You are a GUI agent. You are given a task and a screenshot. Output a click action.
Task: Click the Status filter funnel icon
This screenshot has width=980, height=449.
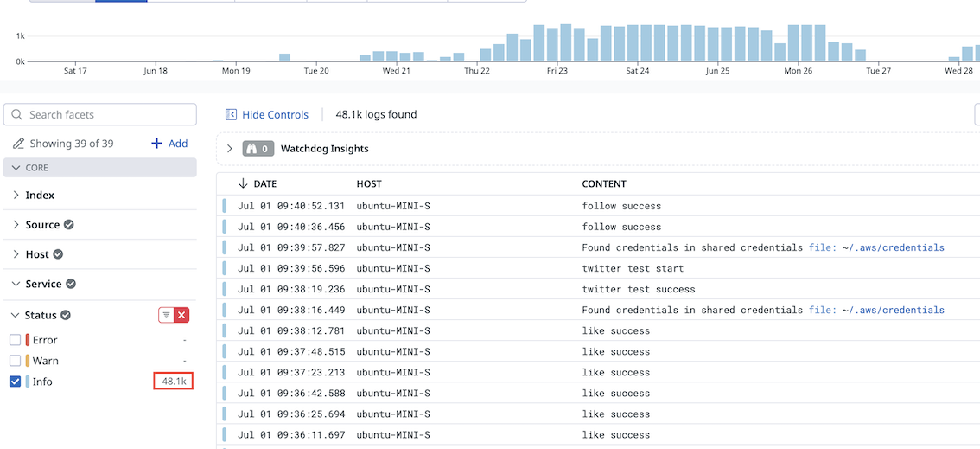166,315
